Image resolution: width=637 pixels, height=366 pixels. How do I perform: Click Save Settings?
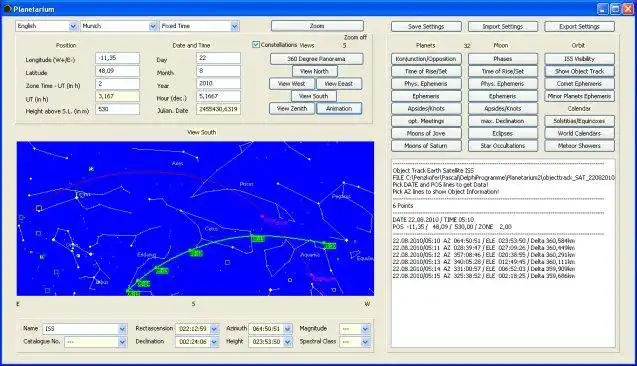[x=426, y=26]
